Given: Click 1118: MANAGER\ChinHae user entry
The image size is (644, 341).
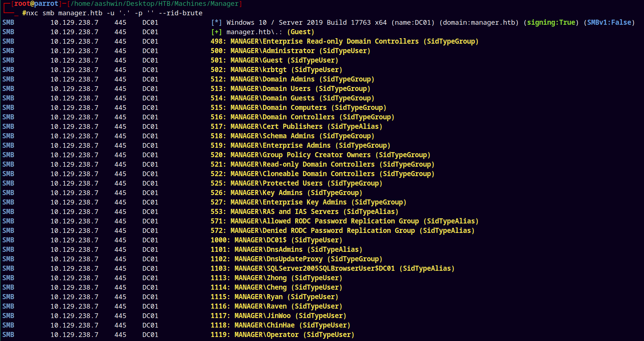Looking at the screenshot, I should coord(280,325).
